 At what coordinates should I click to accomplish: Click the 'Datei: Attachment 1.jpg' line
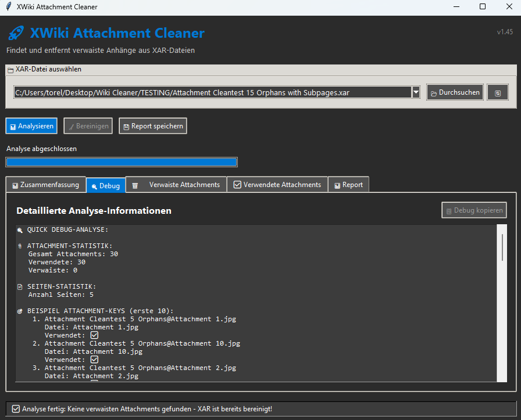91,328
